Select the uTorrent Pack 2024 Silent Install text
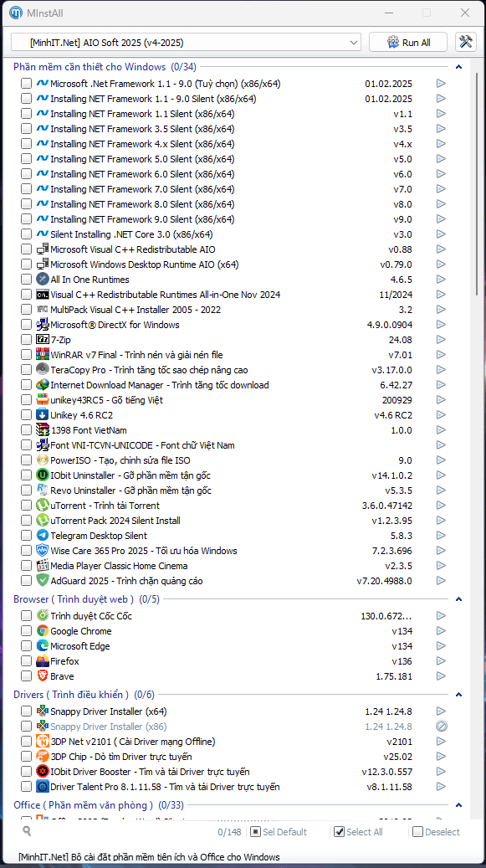Screen dimensions: 486x868 (115, 521)
